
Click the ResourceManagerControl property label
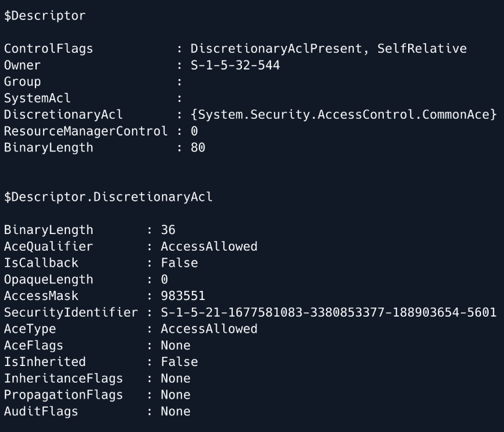[86, 131]
